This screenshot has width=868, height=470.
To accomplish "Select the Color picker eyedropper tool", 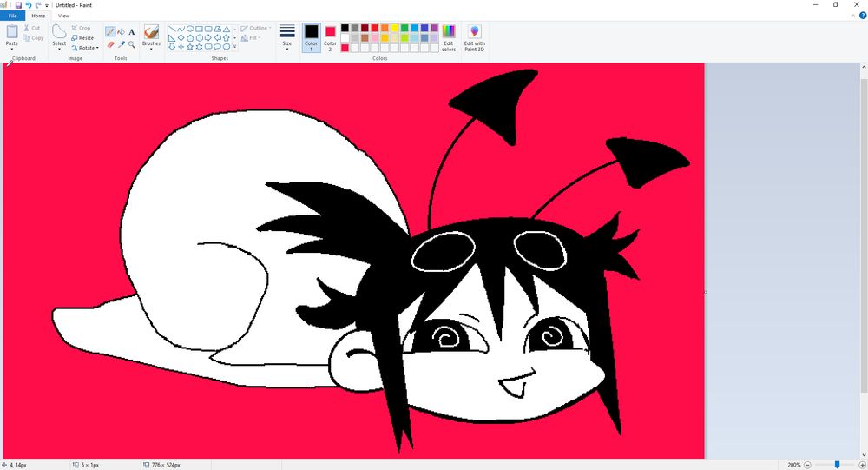I will [121, 44].
